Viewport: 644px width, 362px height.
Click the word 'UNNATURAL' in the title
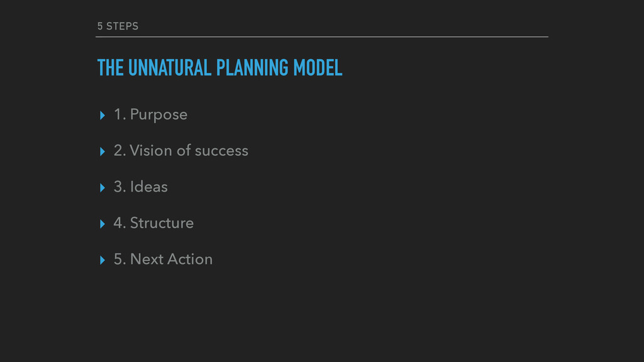pyautogui.click(x=170, y=68)
